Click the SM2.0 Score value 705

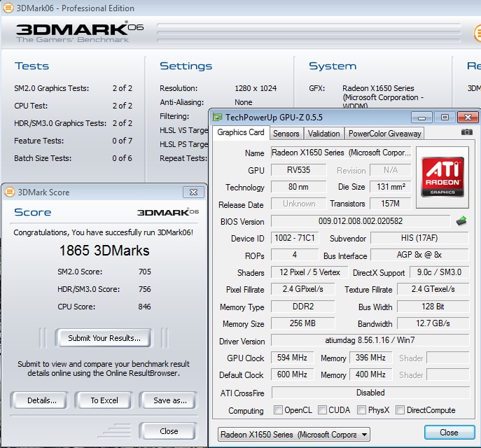[x=145, y=272]
